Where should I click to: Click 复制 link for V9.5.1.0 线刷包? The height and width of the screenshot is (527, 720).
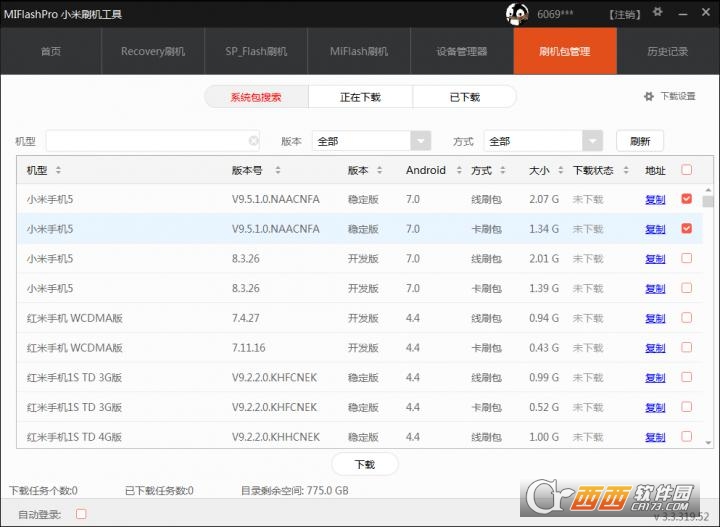tap(655, 199)
